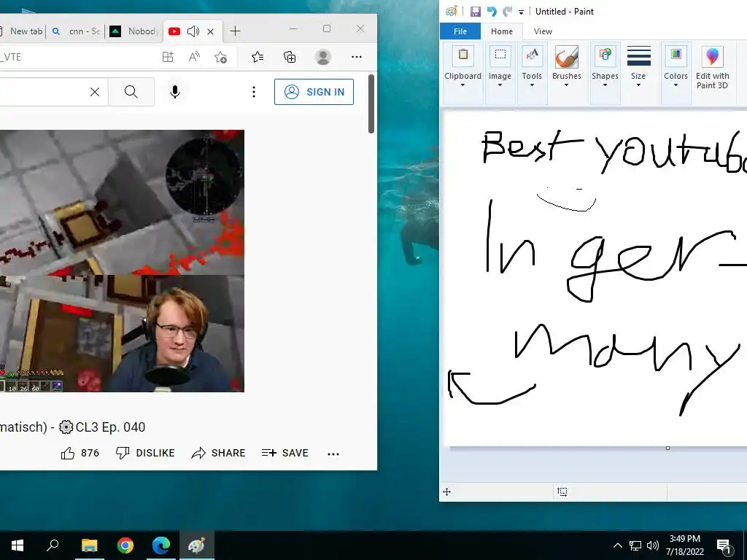The height and width of the screenshot is (560, 747).
Task: Click the bottom canvas resize handle in Paint
Action: [668, 448]
